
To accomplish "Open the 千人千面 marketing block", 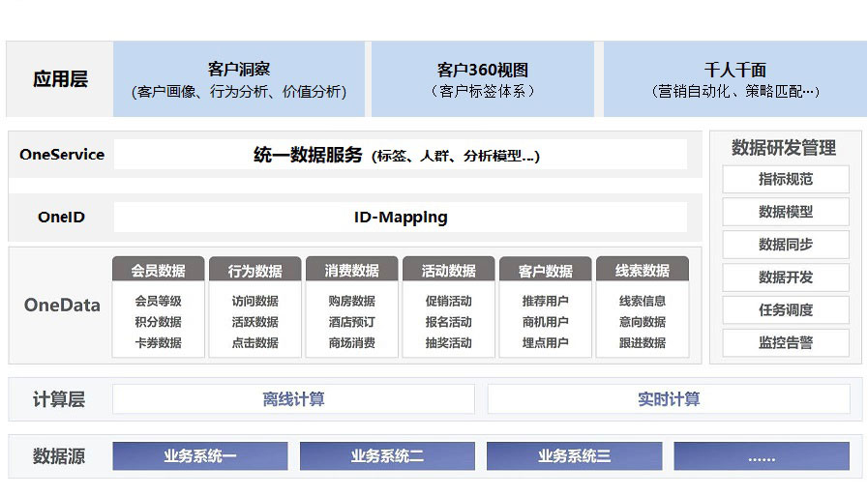I will coord(734,79).
